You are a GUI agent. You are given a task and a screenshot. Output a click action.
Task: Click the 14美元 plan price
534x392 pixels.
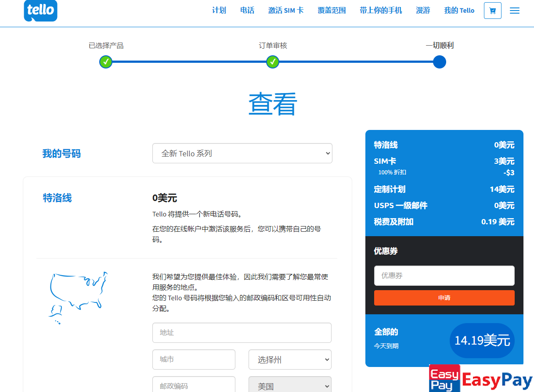pyautogui.click(x=502, y=189)
